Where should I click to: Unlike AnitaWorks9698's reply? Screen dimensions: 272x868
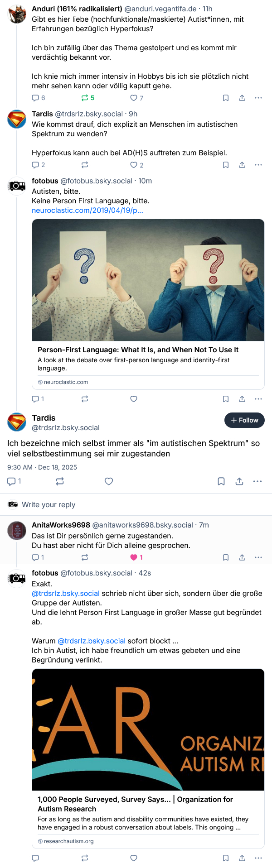coord(134,557)
